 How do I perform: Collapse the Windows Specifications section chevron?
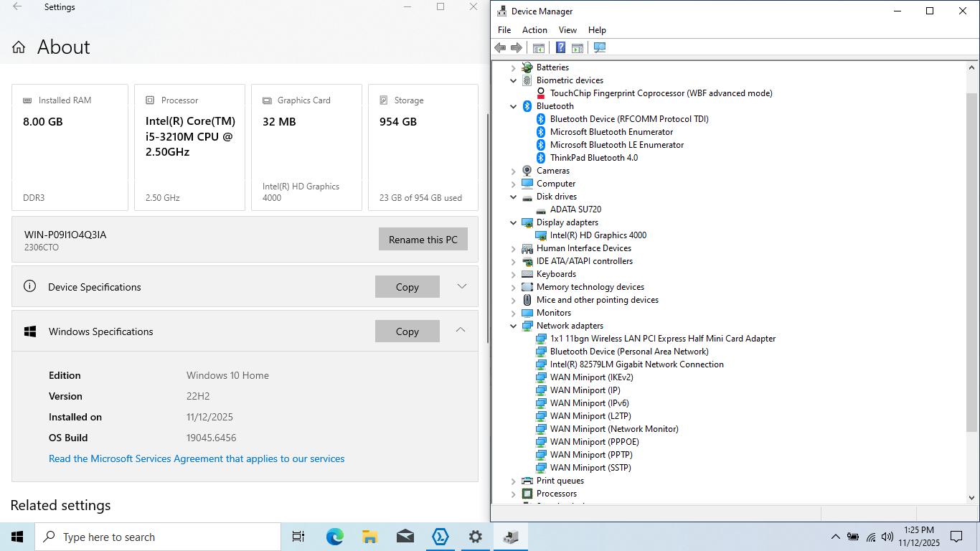[x=461, y=331]
